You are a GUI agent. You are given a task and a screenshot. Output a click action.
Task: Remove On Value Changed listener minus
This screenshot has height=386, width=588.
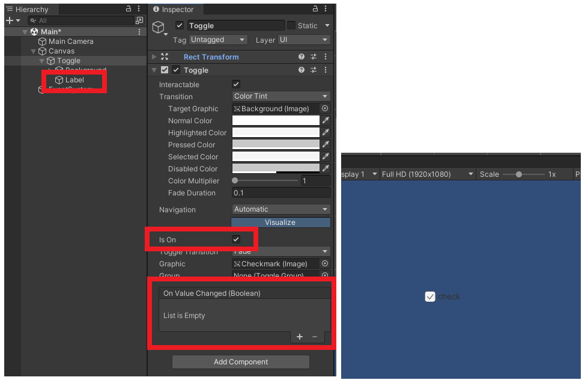[x=315, y=337]
